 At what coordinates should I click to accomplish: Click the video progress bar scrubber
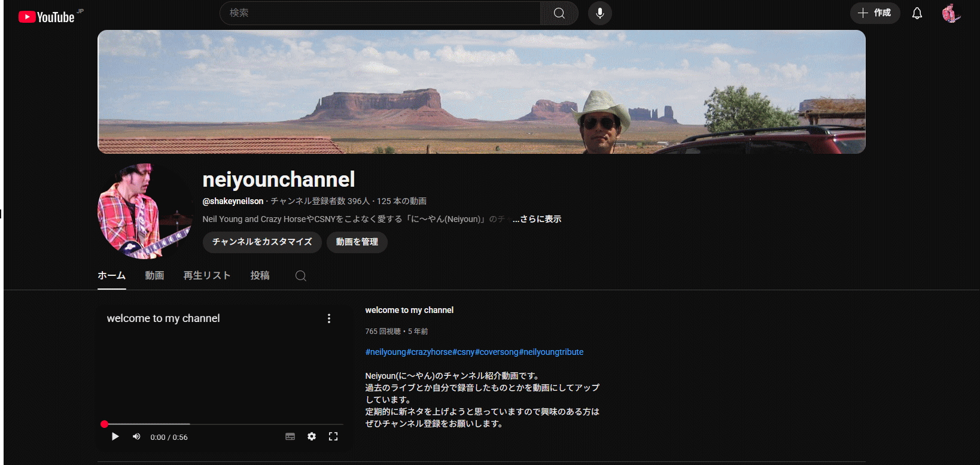[105, 424]
